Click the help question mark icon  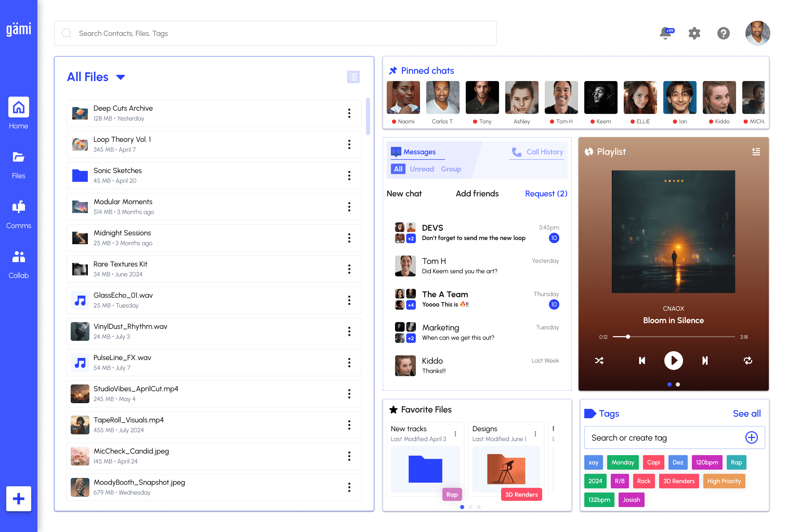723,33
